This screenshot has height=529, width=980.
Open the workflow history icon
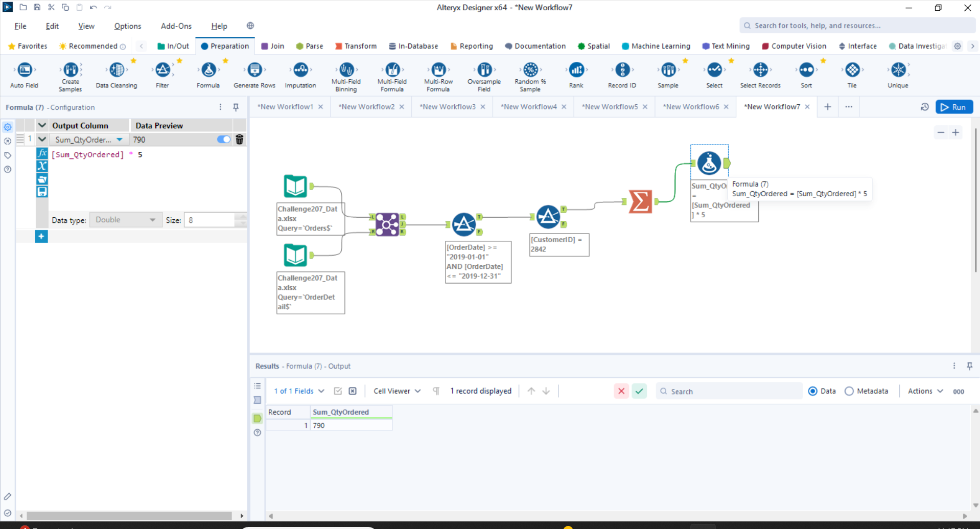click(x=924, y=107)
